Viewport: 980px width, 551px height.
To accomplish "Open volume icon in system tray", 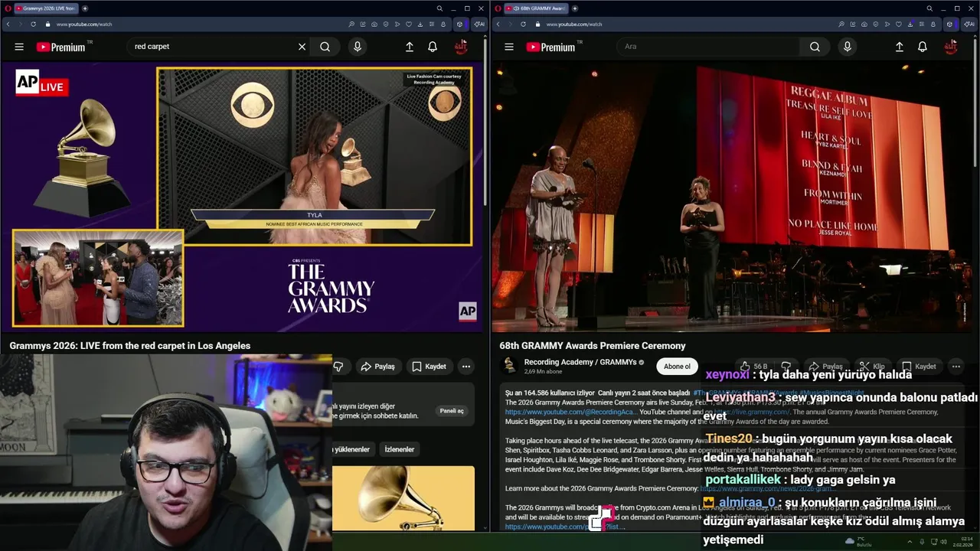I will click(x=943, y=542).
